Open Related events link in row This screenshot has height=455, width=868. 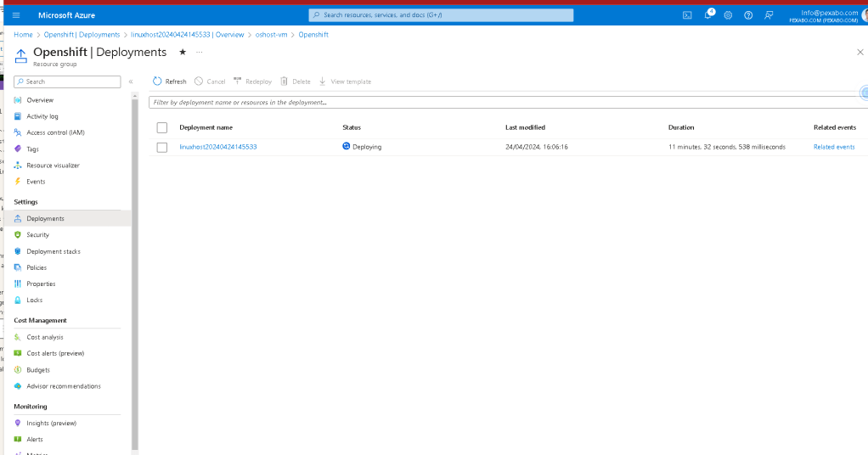(834, 147)
